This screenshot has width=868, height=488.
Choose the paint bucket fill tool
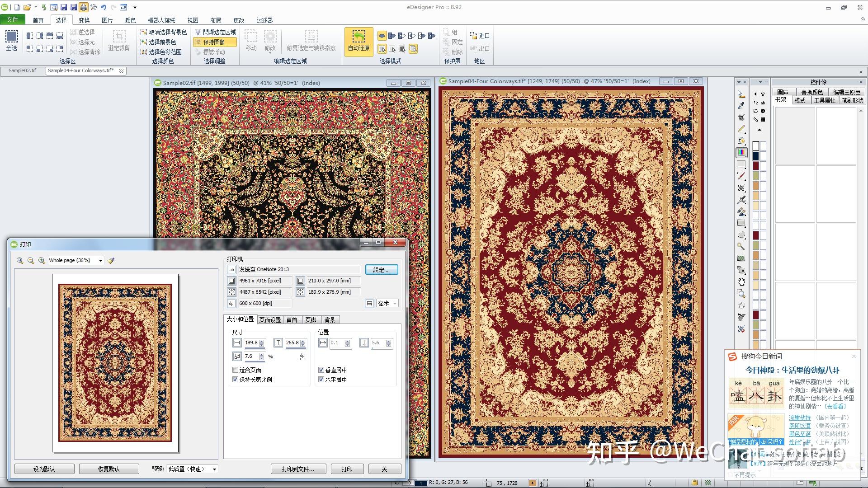pyautogui.click(x=741, y=141)
